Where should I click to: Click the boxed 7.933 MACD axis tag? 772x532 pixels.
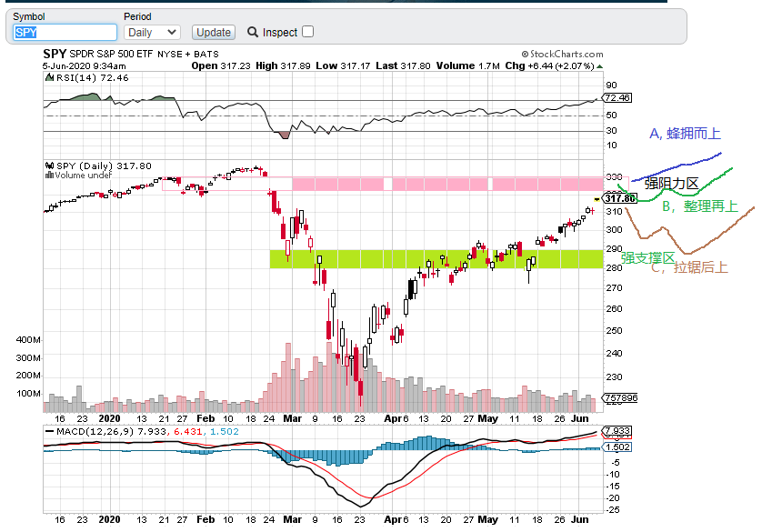pos(617,430)
